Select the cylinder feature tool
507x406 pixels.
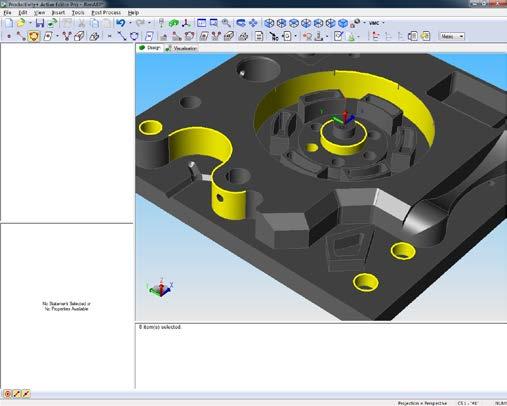(79, 36)
